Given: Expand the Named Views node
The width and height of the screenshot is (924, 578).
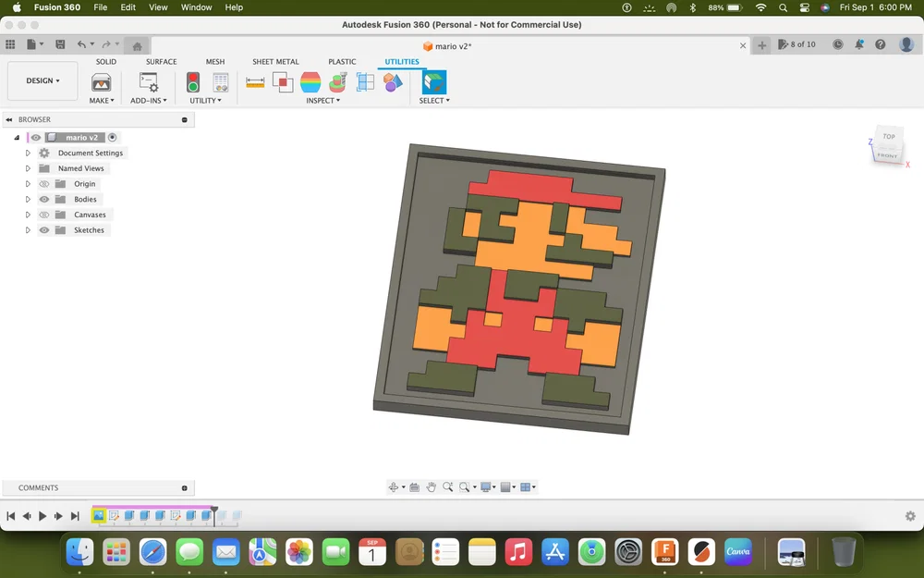Looking at the screenshot, I should 28,168.
